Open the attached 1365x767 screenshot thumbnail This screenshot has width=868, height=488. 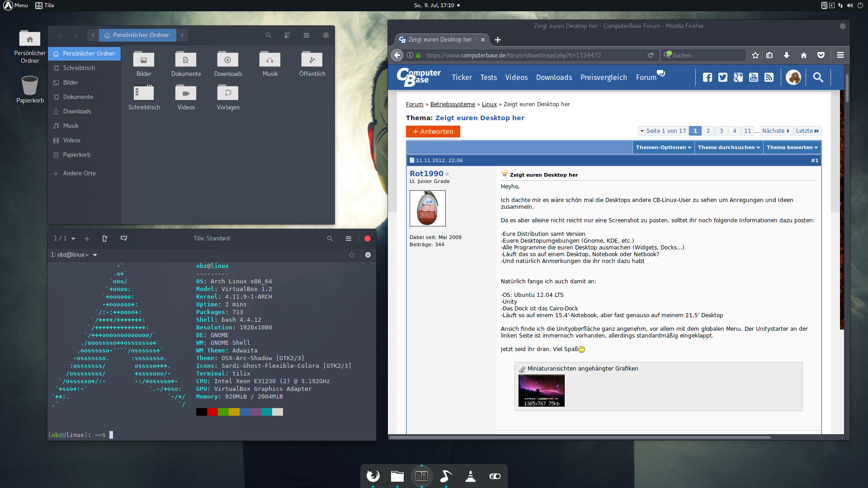(x=541, y=390)
